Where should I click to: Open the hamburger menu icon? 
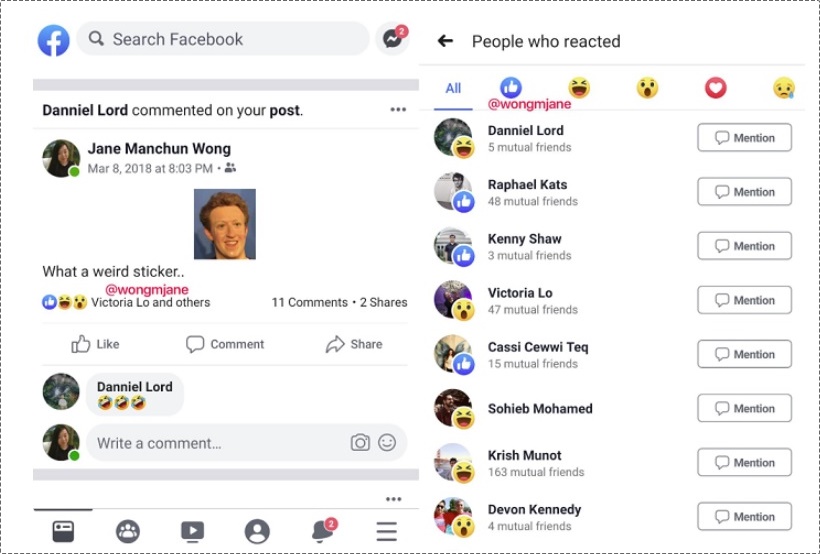pyautogui.click(x=386, y=531)
